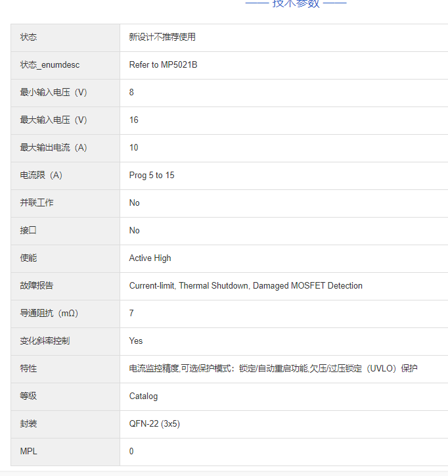Click the '故障报告' label
Screen dimensions: 448x476
[x=37, y=285]
